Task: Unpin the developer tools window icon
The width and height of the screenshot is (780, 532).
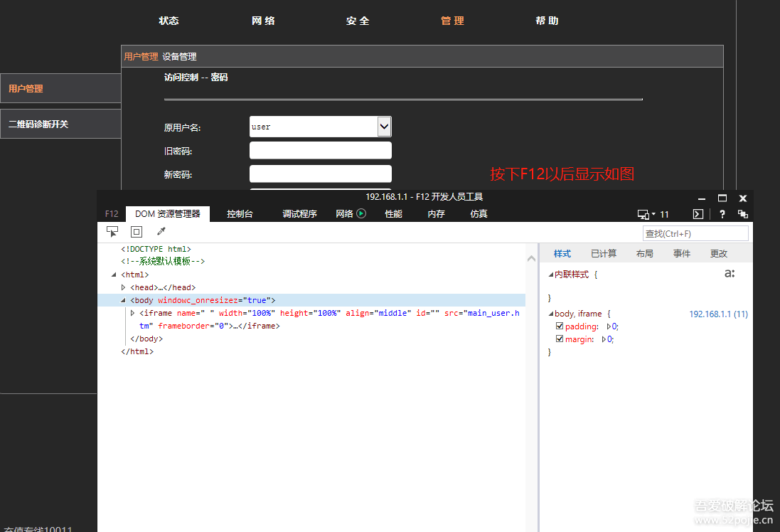Action: (743, 214)
